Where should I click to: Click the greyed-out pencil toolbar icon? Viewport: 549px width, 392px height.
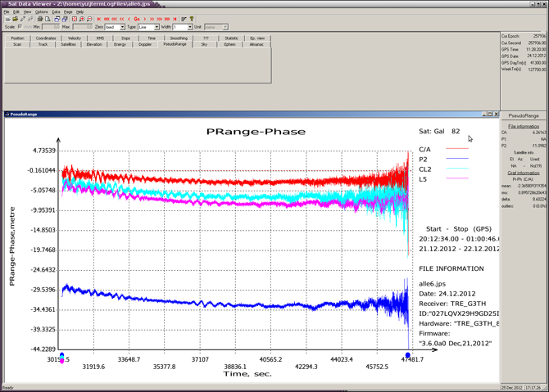[x=23, y=19]
